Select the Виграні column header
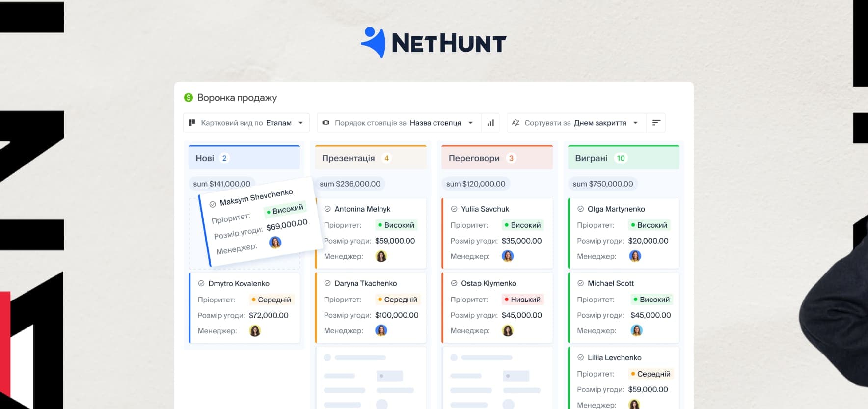 [624, 158]
